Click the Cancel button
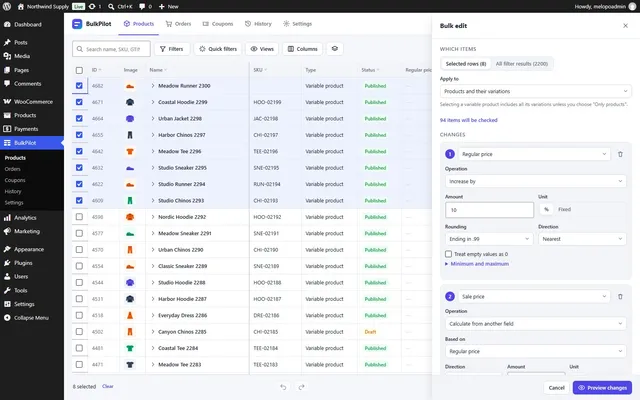 556,388
